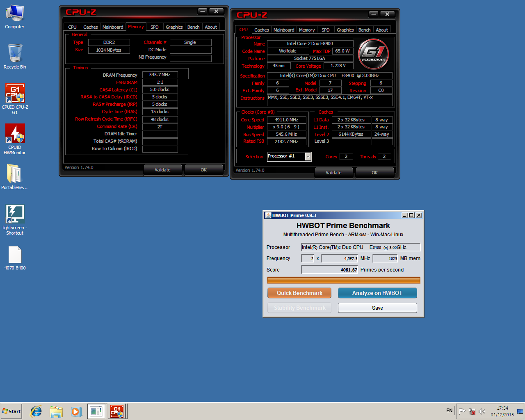525x420 pixels.
Task: Click the Show desktop icon beside the clock
Action: (520, 411)
